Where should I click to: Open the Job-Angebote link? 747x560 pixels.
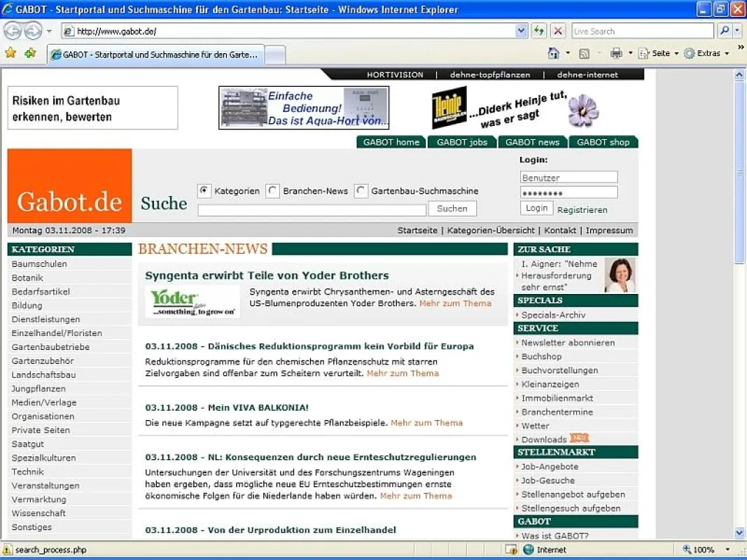pyautogui.click(x=550, y=467)
